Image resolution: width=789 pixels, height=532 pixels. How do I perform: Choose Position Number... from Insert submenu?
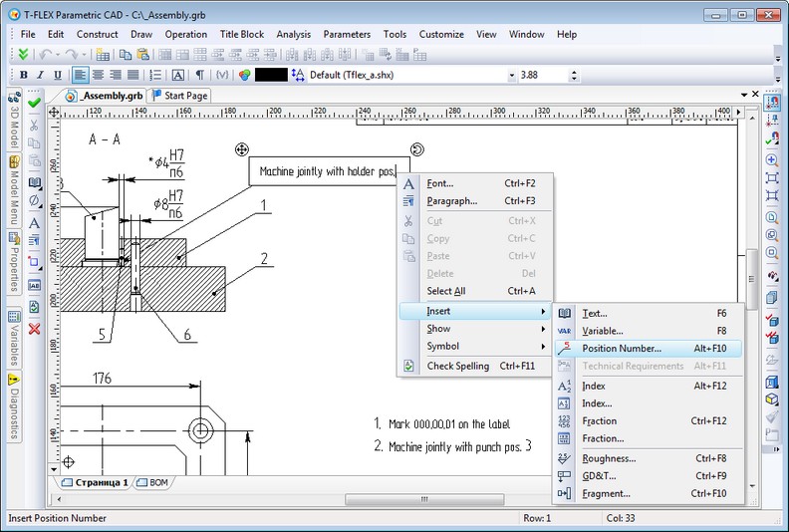tap(622, 349)
